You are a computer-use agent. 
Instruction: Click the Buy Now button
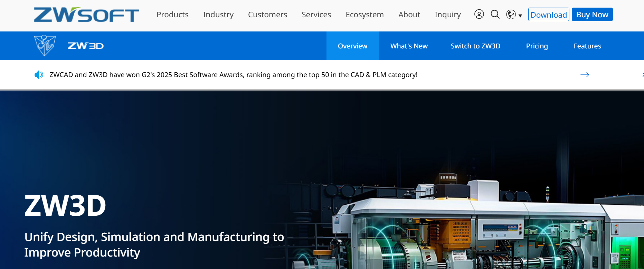click(592, 15)
